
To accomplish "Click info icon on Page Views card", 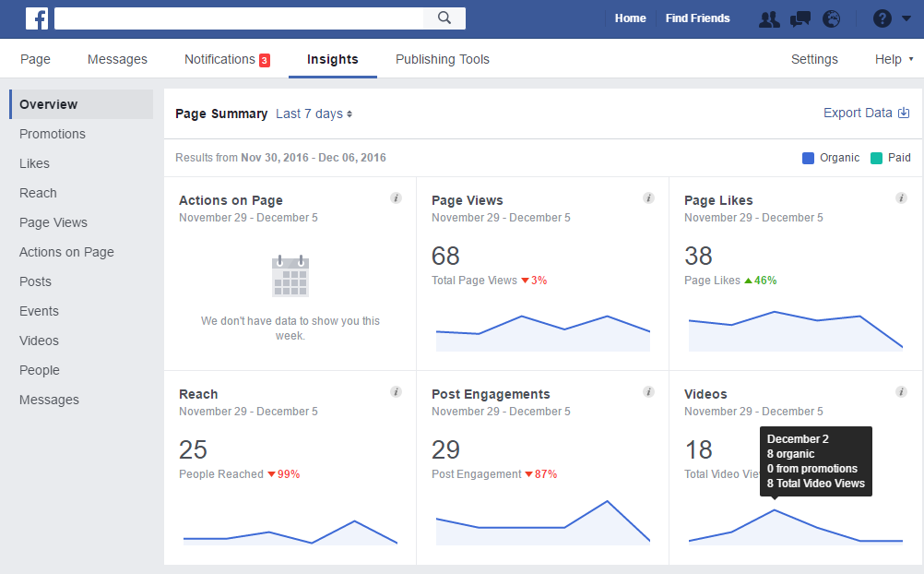I will [x=648, y=198].
